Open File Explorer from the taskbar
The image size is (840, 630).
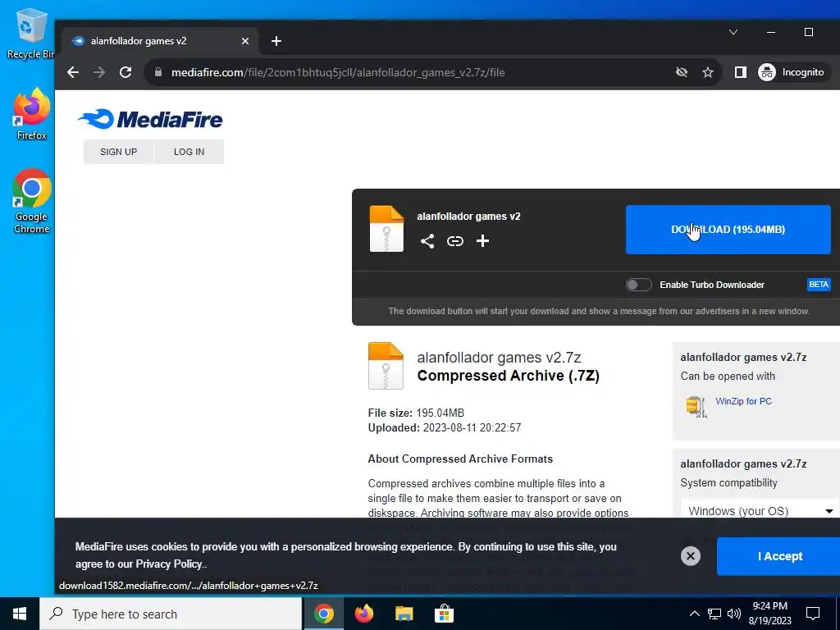pos(404,614)
